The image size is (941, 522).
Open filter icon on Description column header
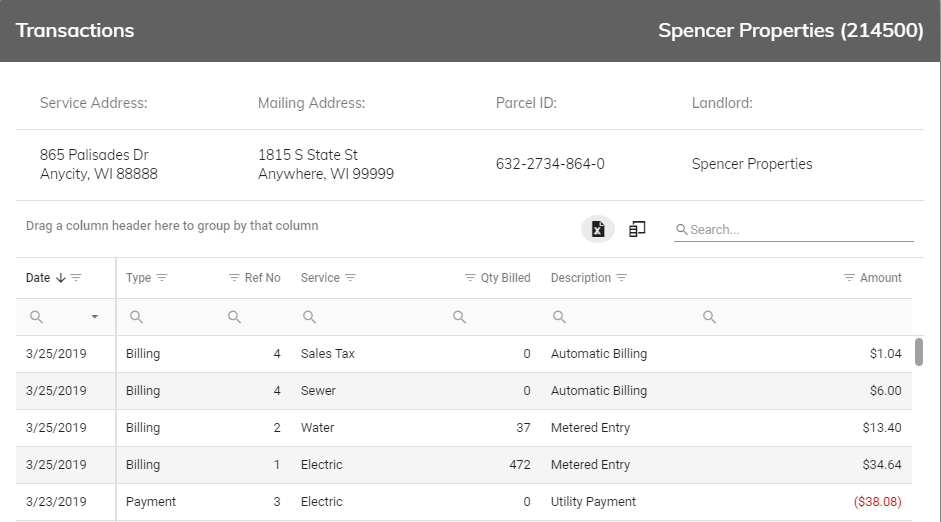(x=622, y=278)
